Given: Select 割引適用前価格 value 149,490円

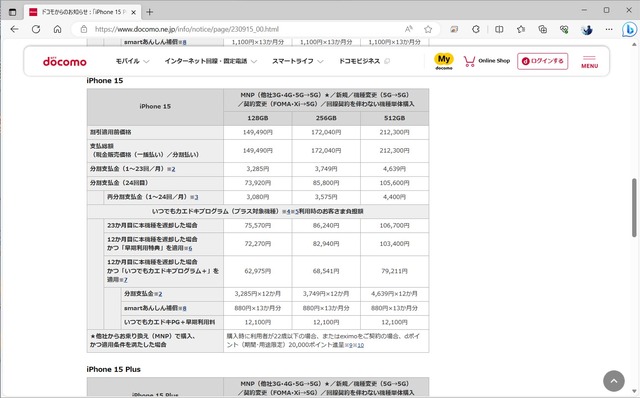Looking at the screenshot, I should [258, 132].
